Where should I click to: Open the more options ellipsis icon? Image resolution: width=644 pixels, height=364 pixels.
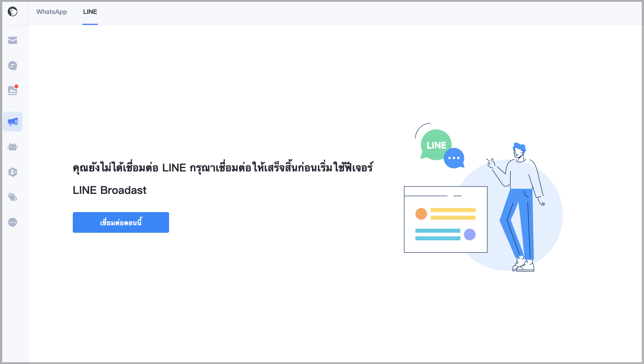13,222
